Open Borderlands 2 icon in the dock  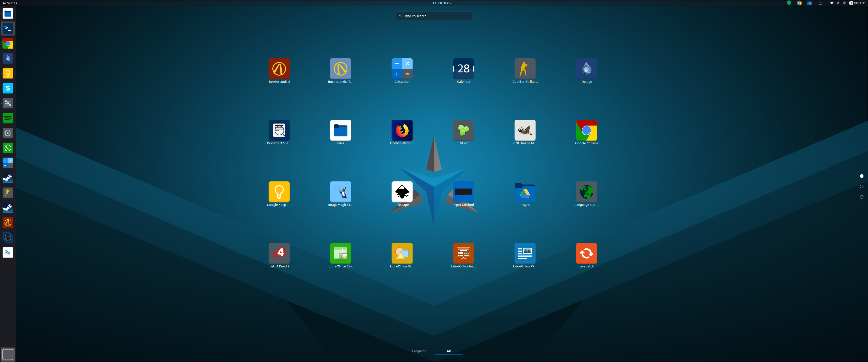tap(8, 223)
